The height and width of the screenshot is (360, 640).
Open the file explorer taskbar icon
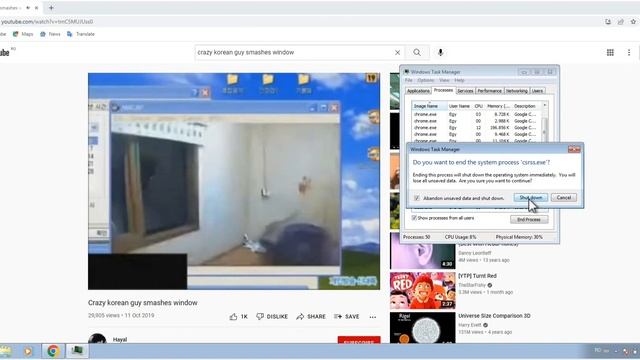click(5, 351)
